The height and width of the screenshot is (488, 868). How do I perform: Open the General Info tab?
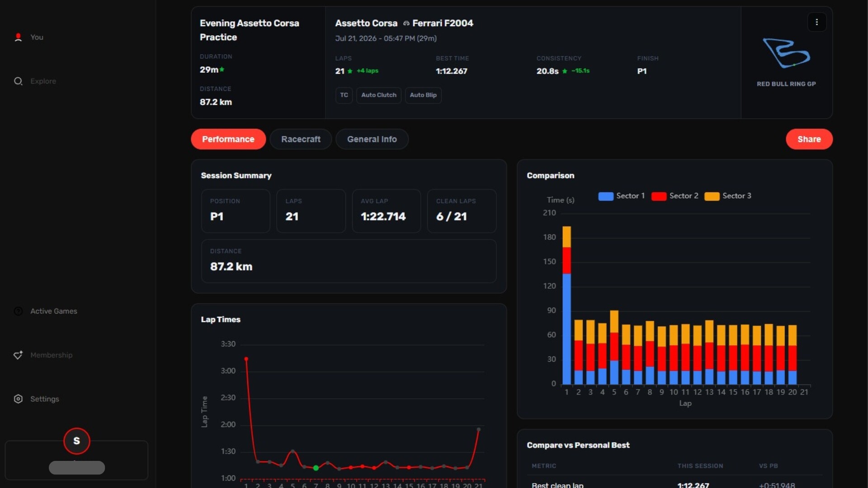tap(372, 139)
